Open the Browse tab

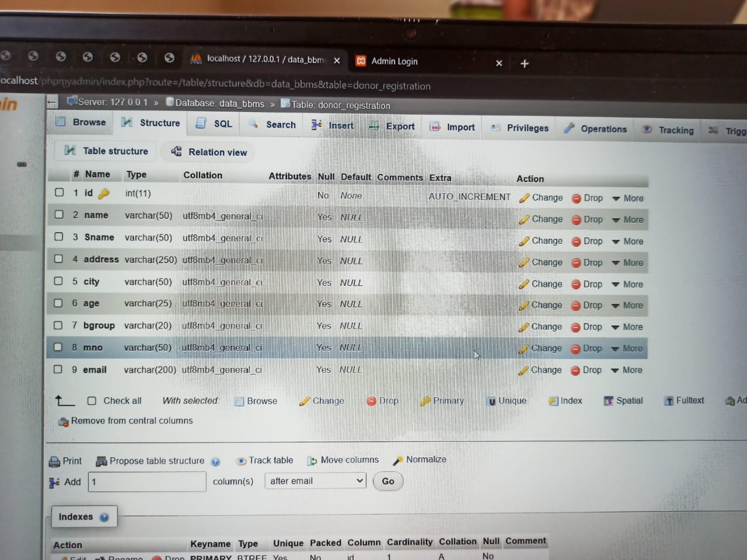click(81, 122)
